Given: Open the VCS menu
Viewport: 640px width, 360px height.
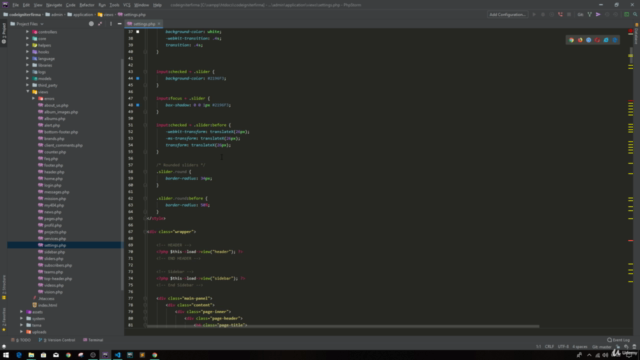Looking at the screenshot, I should pyautogui.click(x=127, y=5).
